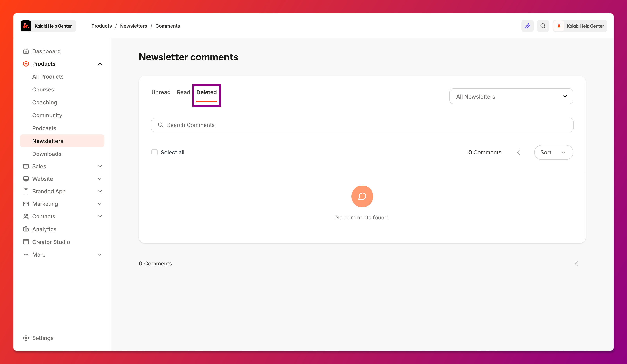Click the Analytics bar chart icon

pyautogui.click(x=26, y=229)
